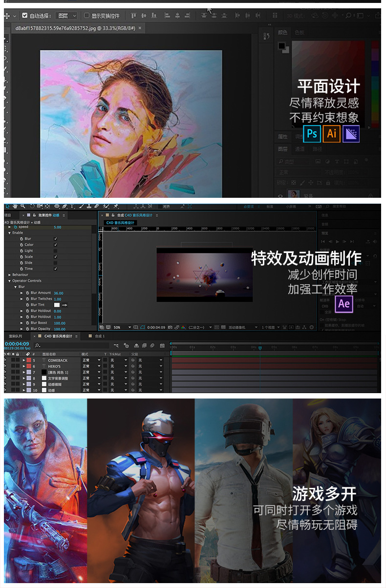Uncheck the Blur checkbox under Enable
The image size is (386, 588).
[x=55, y=239]
